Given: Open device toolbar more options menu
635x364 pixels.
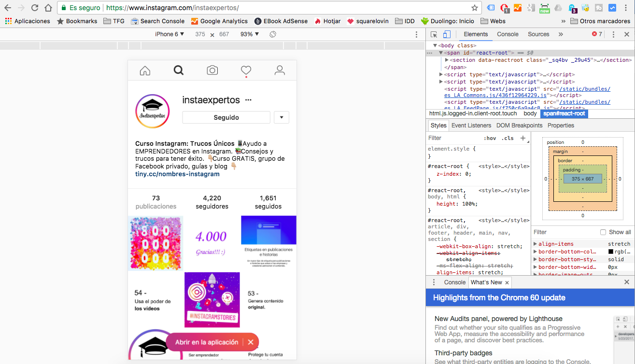Looking at the screenshot, I should point(417,34).
